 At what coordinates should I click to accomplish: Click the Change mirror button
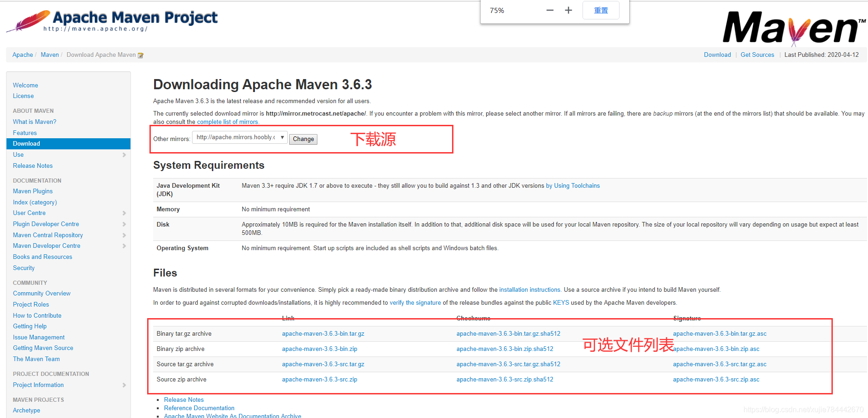(304, 139)
